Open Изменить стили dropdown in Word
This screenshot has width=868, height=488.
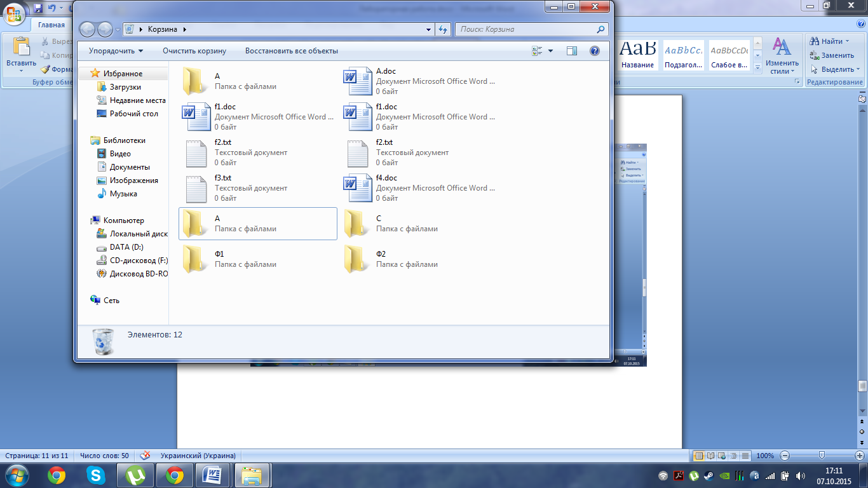[782, 56]
